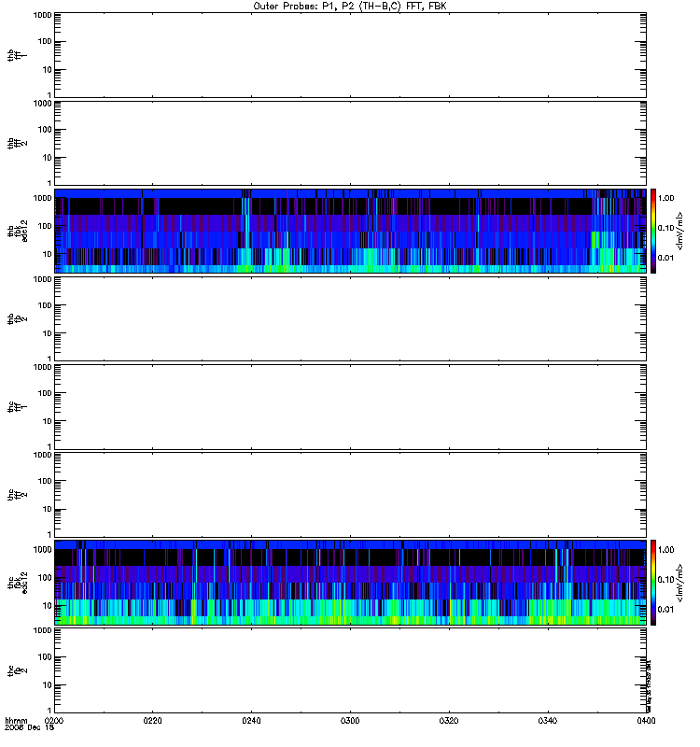Click the thc fbk edc12 color scale bar

653,582
